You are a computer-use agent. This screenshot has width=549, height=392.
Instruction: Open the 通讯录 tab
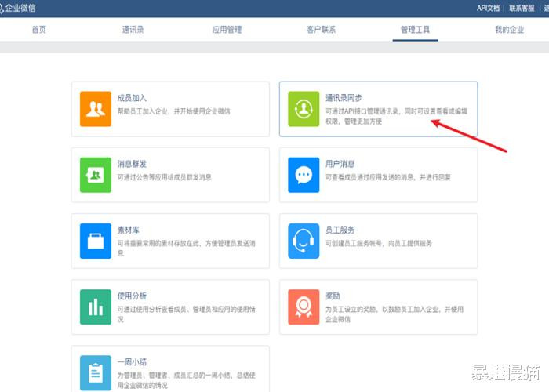(x=133, y=30)
